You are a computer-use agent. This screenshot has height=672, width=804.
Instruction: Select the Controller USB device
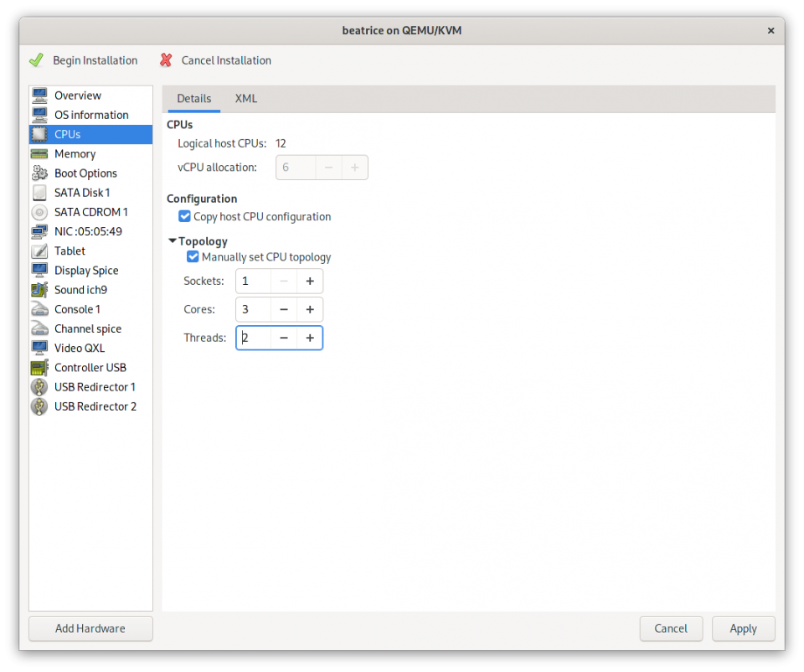click(x=90, y=367)
